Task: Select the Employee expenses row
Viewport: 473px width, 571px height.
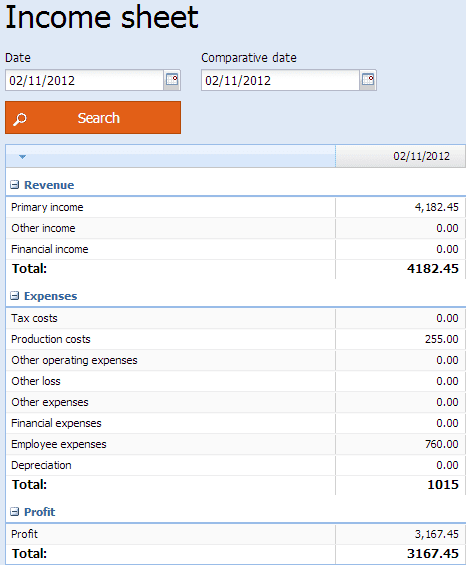Action: pyautogui.click(x=236, y=444)
